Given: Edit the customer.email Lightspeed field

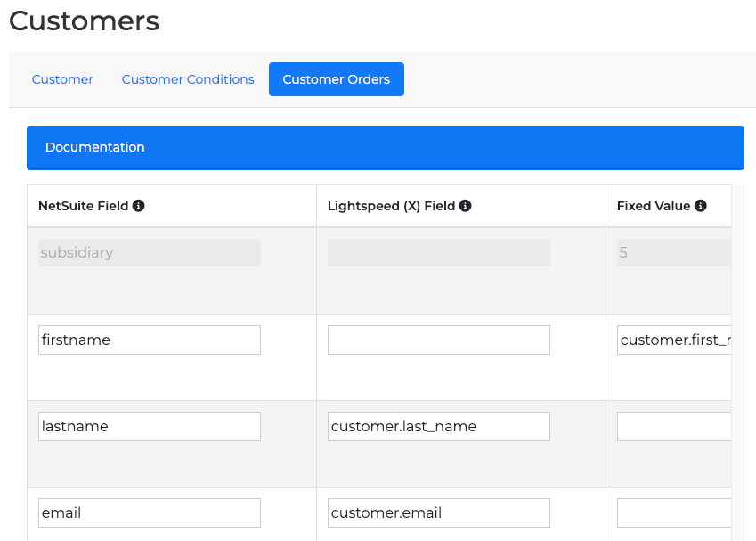Looking at the screenshot, I should pos(438,512).
